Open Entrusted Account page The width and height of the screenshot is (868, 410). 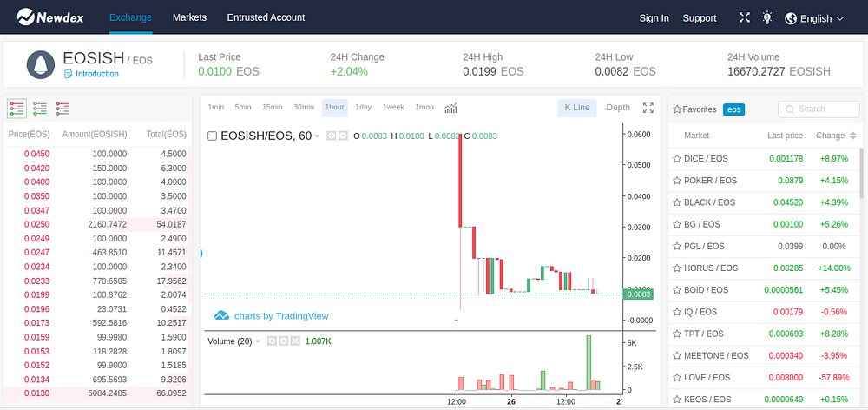266,17
